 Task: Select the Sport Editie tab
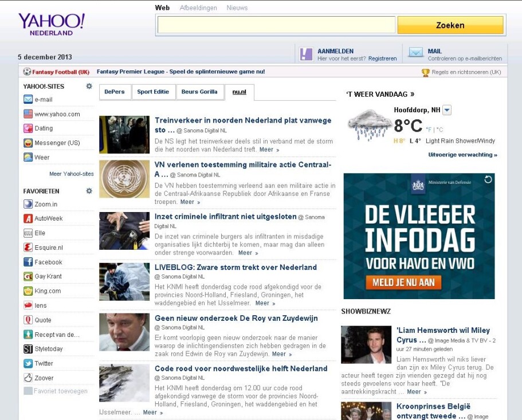pos(153,92)
